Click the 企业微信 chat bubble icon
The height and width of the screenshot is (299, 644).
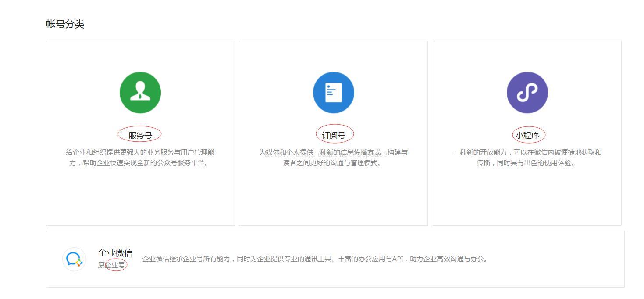point(74,259)
